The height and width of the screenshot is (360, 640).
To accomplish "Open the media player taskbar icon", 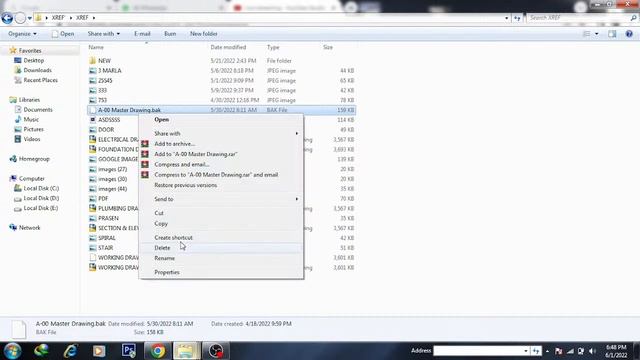I will (99, 351).
